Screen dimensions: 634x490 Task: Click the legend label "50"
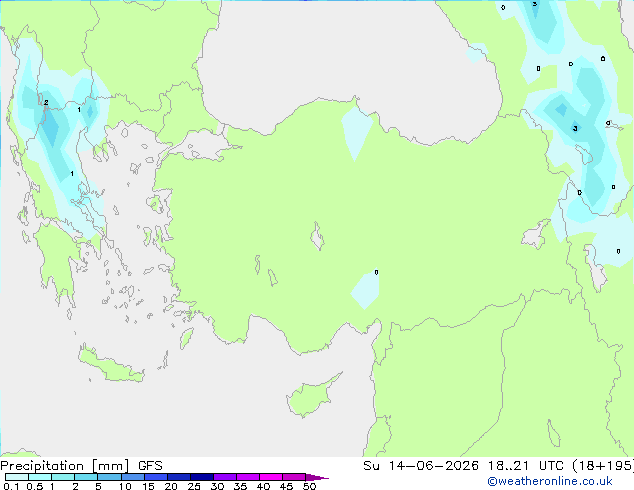309,486
